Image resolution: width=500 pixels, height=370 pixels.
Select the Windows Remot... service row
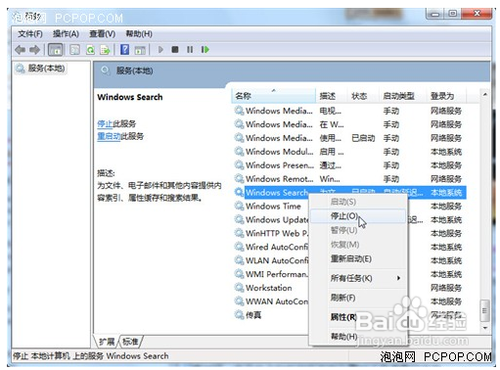click(x=349, y=179)
